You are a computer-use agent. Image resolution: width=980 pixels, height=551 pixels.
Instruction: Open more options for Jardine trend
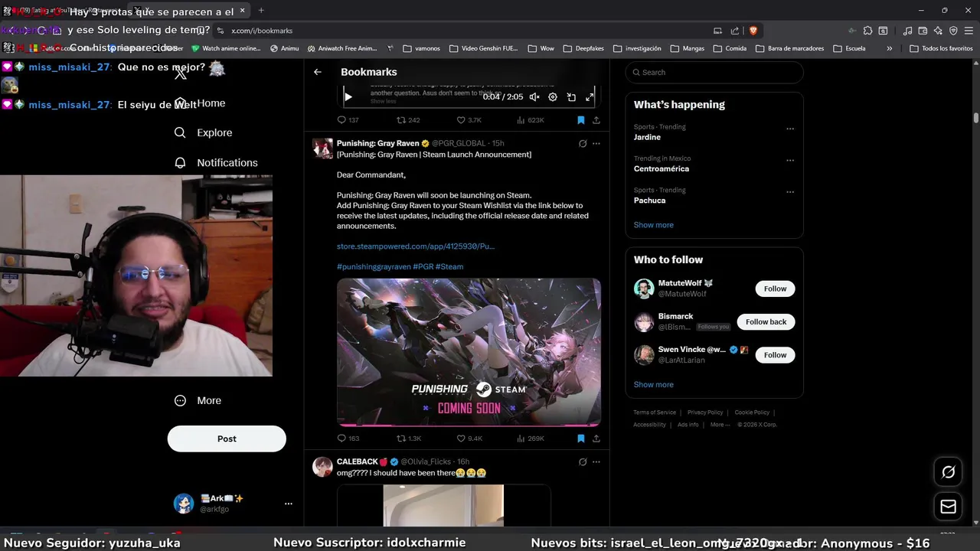pyautogui.click(x=790, y=129)
